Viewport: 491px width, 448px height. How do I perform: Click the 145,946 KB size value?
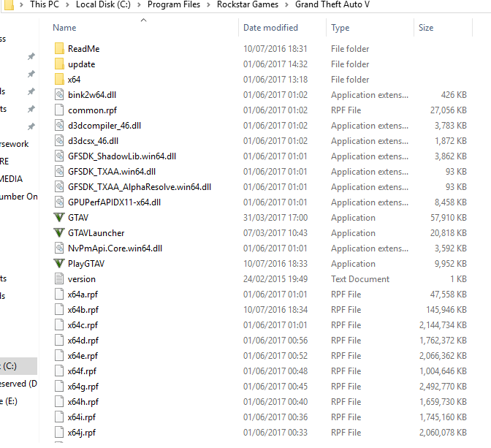pos(446,310)
